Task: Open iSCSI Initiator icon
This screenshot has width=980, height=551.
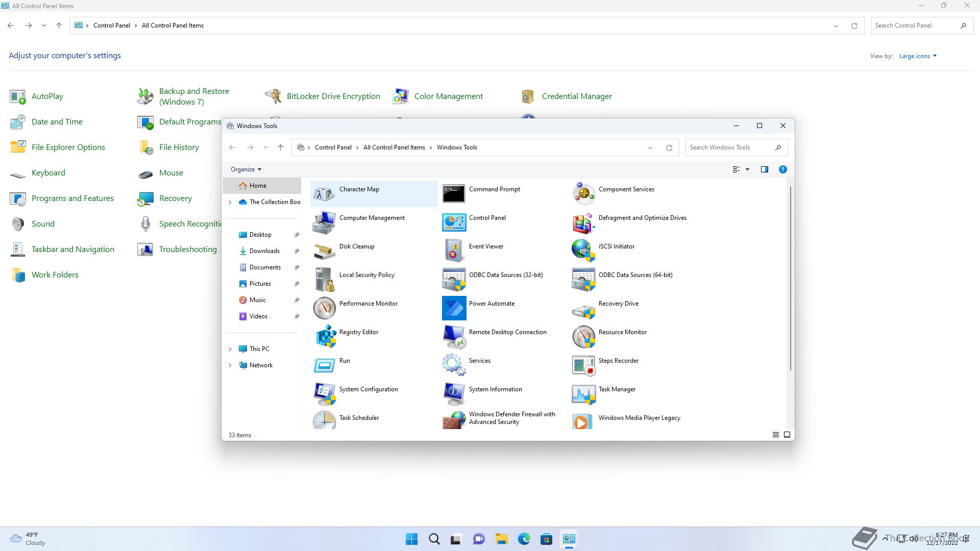Action: tap(583, 251)
